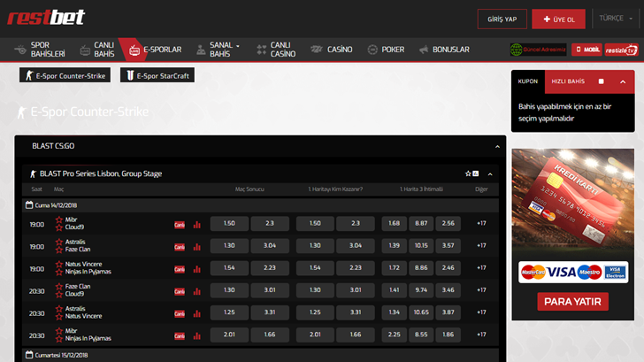The width and height of the screenshot is (644, 362).
Task: Open the Poker menu
Action: pyautogui.click(x=386, y=50)
